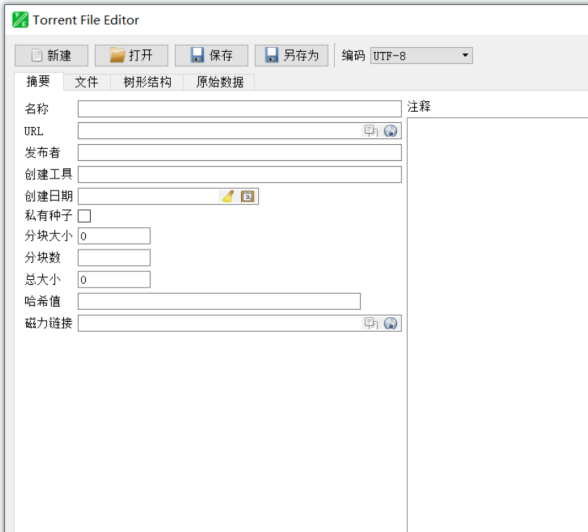Click the 名称 input field
This screenshot has height=532, width=588.
tap(240, 109)
